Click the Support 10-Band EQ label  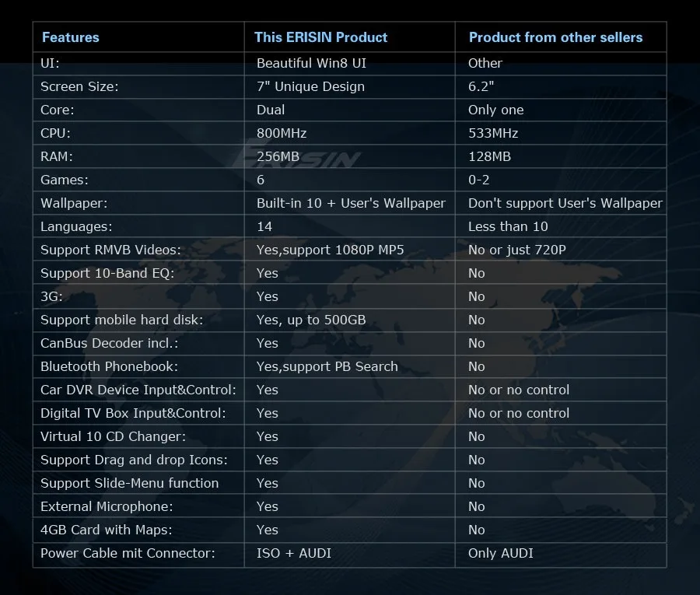(107, 273)
